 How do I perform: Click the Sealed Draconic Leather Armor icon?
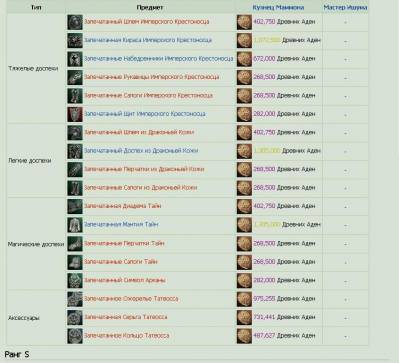click(75, 151)
